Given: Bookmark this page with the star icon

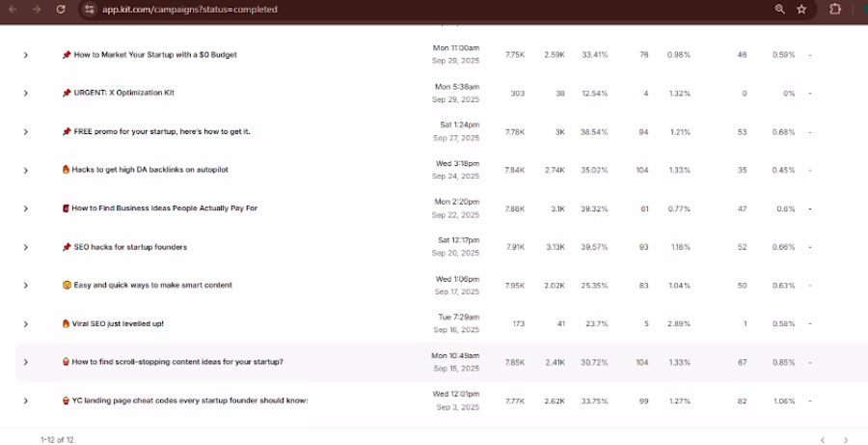Looking at the screenshot, I should click(801, 9).
